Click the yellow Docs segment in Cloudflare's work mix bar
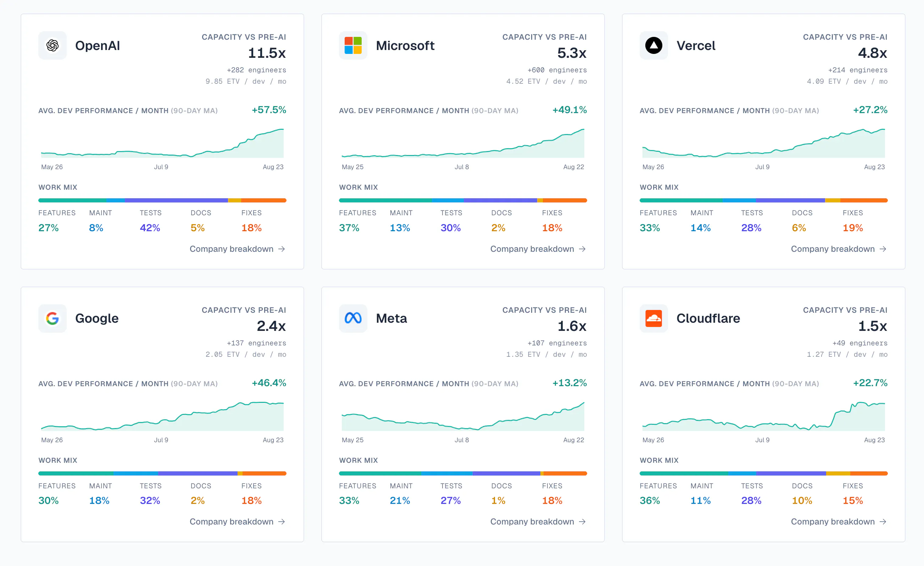The width and height of the screenshot is (924, 566). click(x=838, y=473)
